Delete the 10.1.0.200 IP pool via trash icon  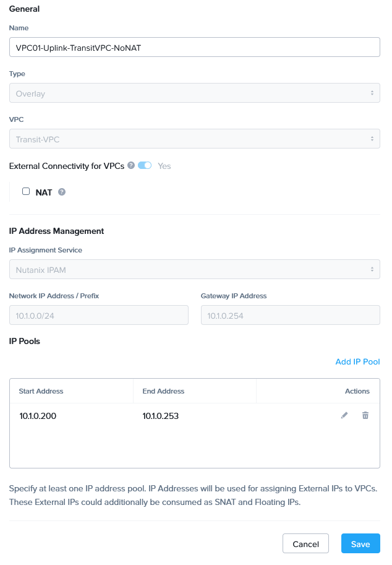click(365, 415)
